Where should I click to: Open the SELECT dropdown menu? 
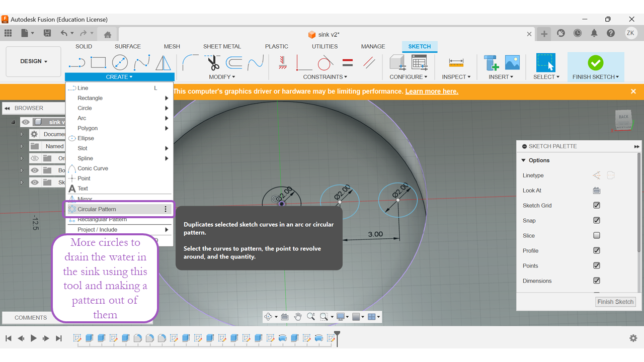point(546,77)
